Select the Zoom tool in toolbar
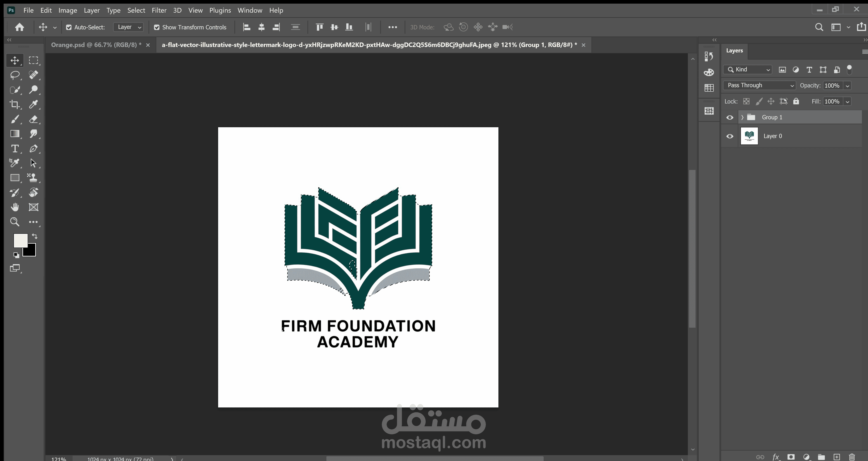868x461 pixels. (x=14, y=222)
